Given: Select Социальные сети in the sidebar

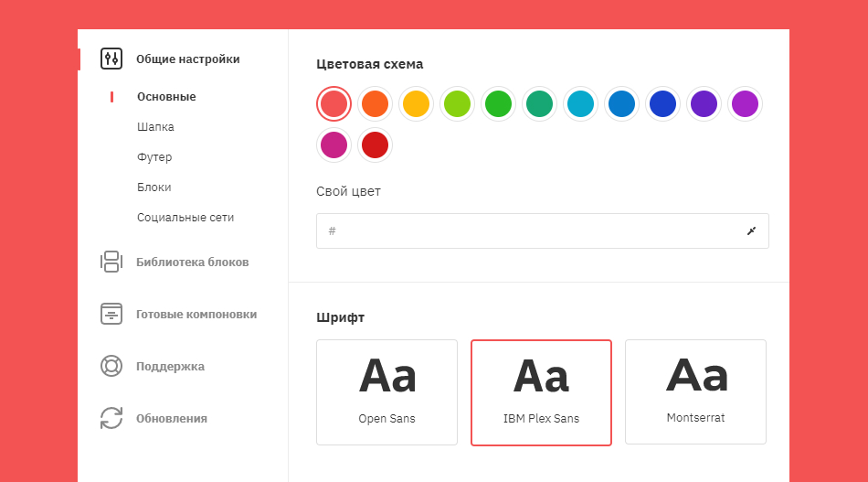Looking at the screenshot, I should pyautogui.click(x=185, y=218).
